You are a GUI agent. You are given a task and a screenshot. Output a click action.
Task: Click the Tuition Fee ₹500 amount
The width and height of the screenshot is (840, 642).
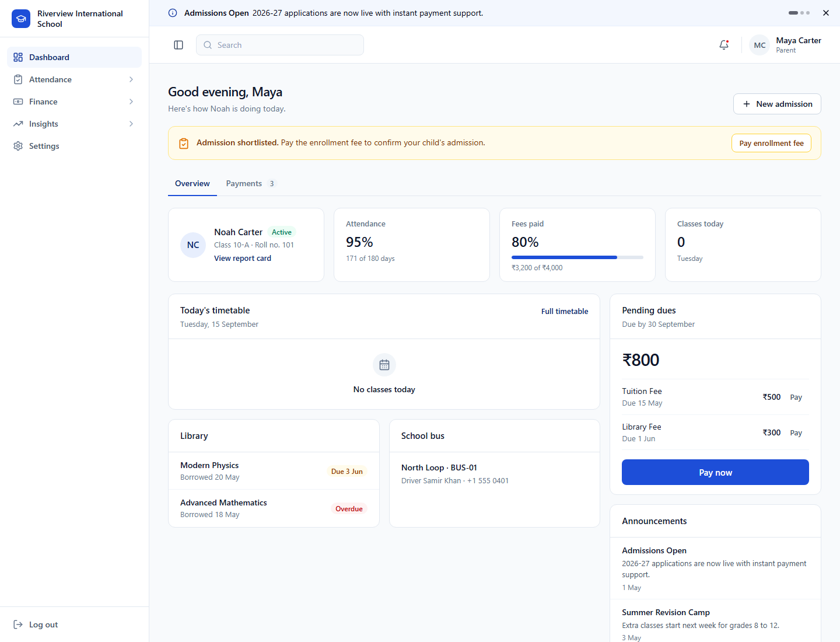[771, 397]
